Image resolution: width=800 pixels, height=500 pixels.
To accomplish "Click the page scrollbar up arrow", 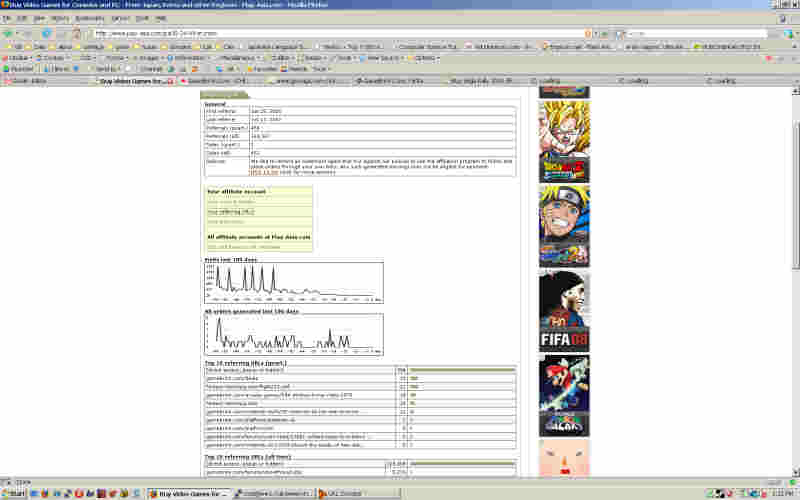I will tap(795, 91).
